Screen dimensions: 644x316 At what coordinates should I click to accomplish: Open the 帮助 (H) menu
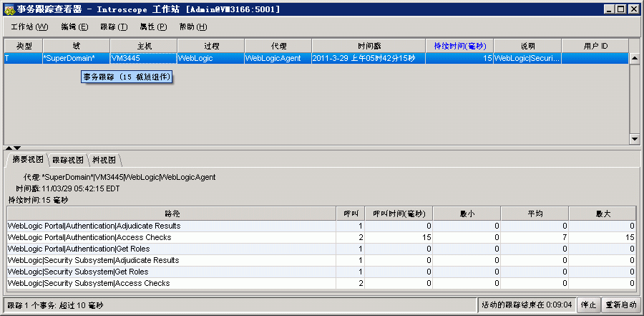coord(193,27)
